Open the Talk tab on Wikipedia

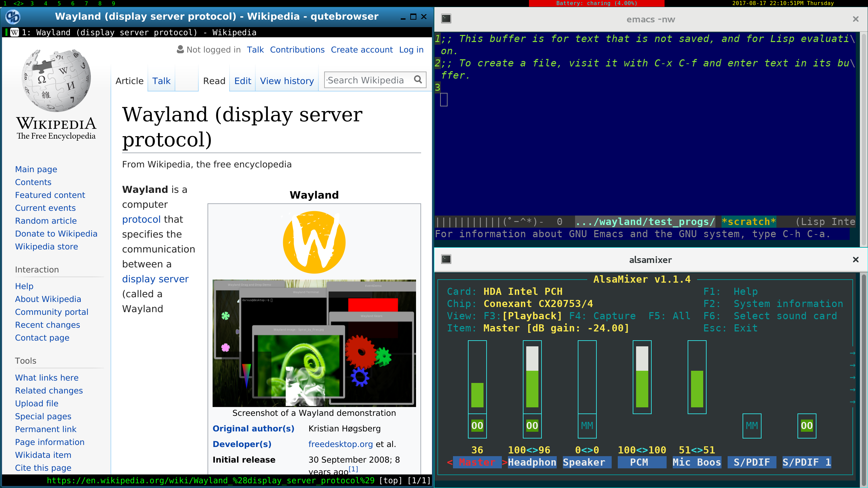pyautogui.click(x=161, y=81)
